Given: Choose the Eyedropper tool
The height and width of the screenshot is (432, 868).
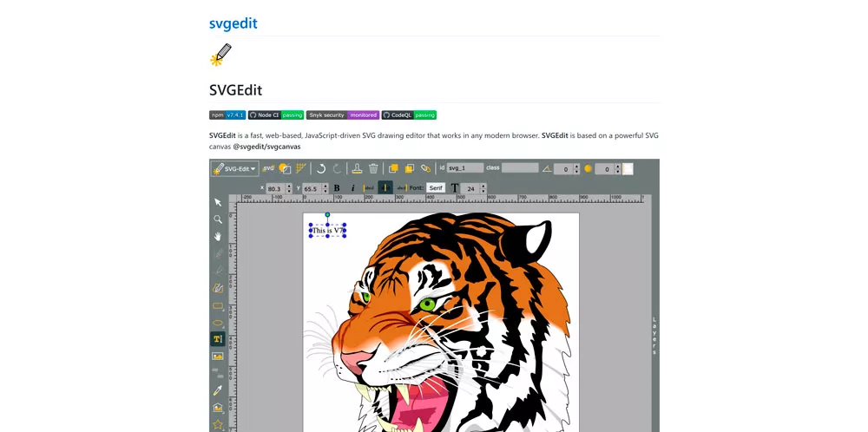Looking at the screenshot, I should click(x=218, y=390).
